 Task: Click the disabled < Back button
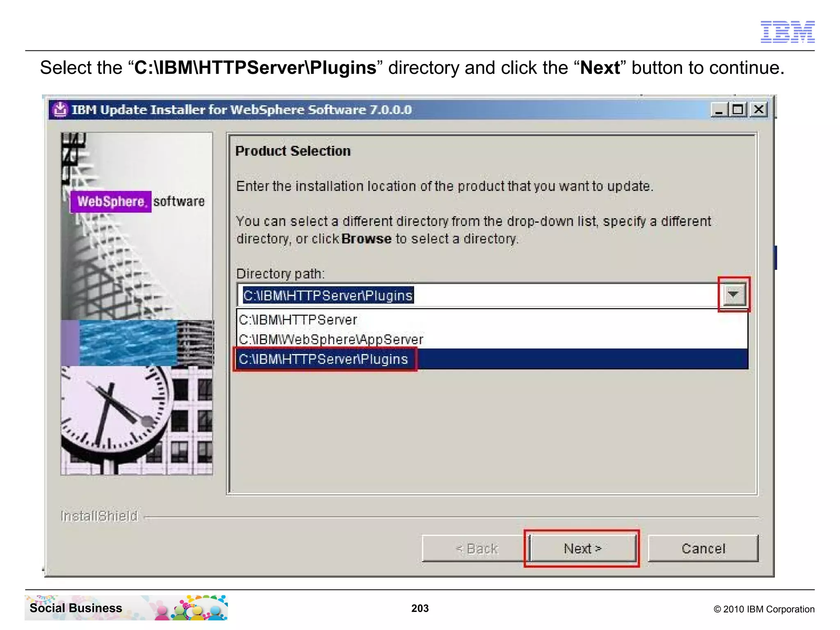tap(476, 548)
